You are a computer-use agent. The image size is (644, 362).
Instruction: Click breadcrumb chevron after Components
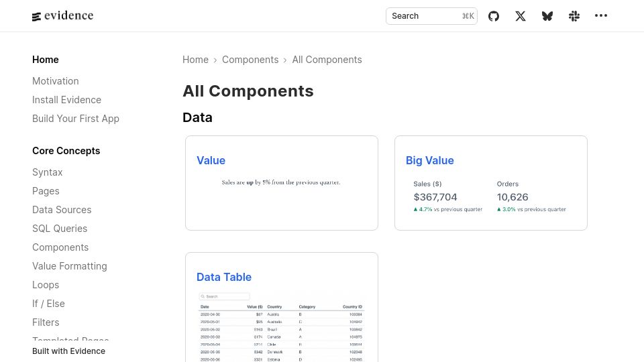tap(285, 60)
